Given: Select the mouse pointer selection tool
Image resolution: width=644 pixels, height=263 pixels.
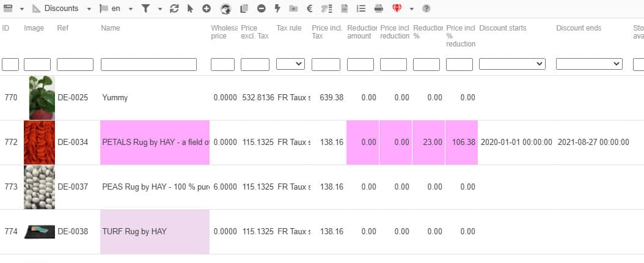Looking at the screenshot, I should (x=190, y=9).
